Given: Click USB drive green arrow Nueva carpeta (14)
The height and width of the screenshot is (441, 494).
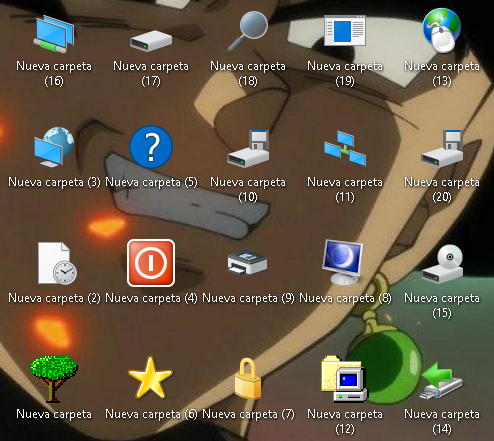Looking at the screenshot, I should pyautogui.click(x=441, y=381).
